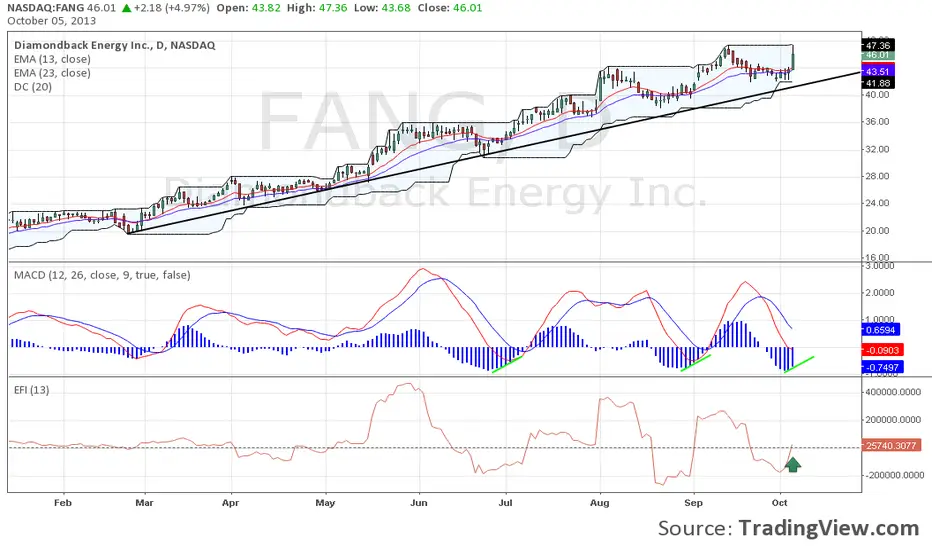The width and height of the screenshot is (932, 550).
Task: Click the Close: 46.01 header value
Action: [x=450, y=8]
